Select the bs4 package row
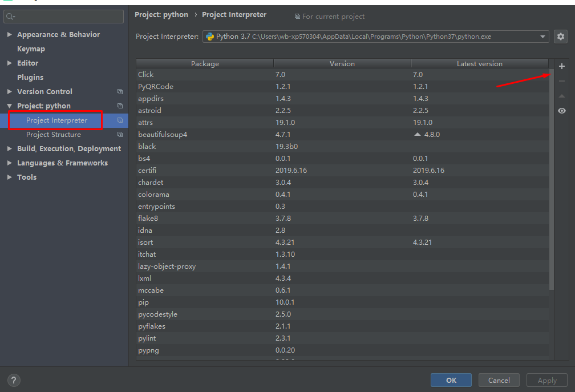The width and height of the screenshot is (575, 392). 342,159
